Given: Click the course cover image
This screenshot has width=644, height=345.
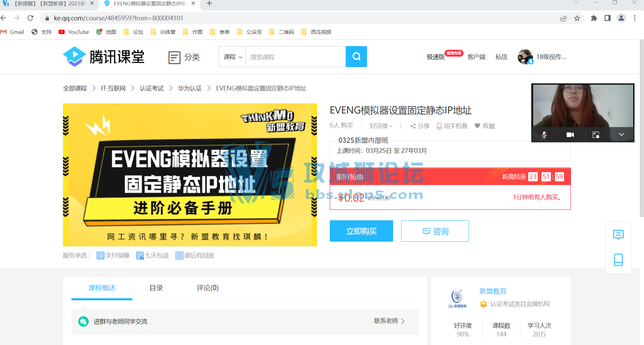Looking at the screenshot, I should [190, 175].
